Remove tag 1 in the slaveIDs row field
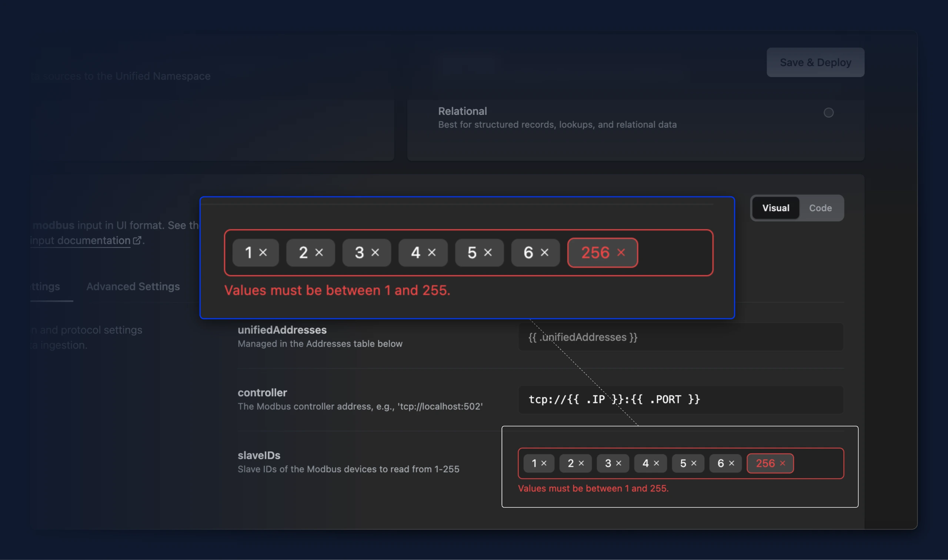Screen dimensions: 948x560 (x=544, y=463)
